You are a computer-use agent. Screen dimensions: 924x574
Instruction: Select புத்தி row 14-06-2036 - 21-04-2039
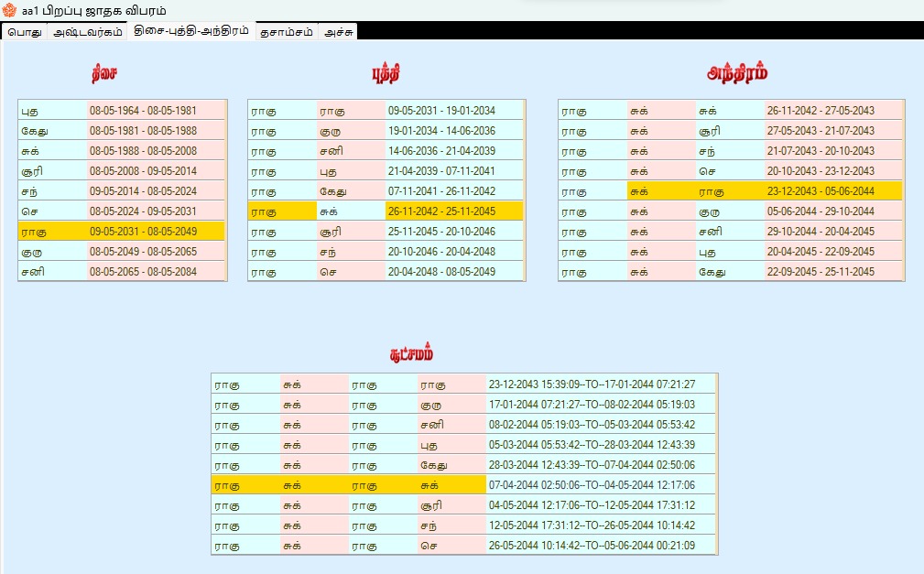click(386, 151)
